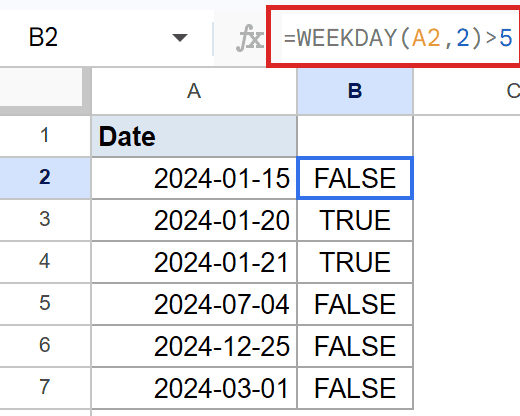Click the select-all corner box

(45, 91)
